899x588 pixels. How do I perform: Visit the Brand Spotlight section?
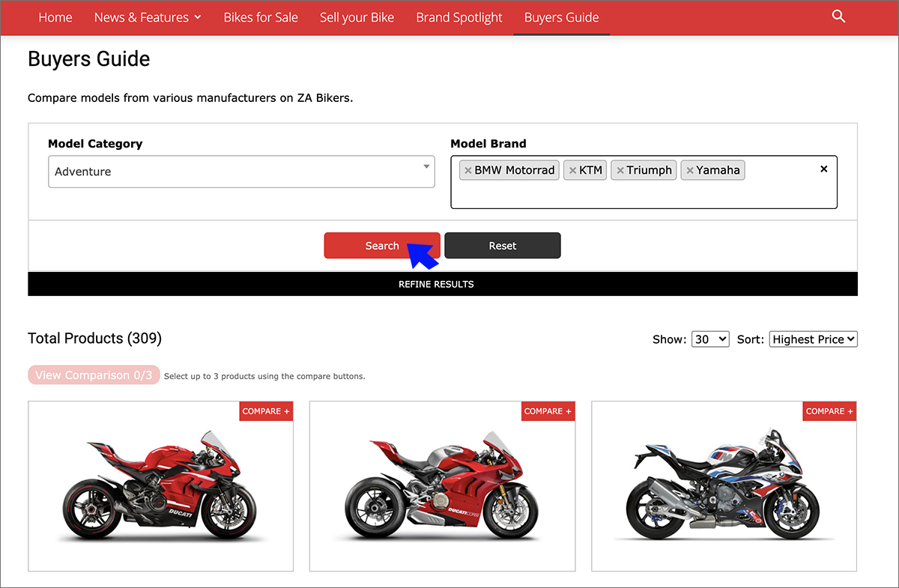pyautogui.click(x=459, y=17)
